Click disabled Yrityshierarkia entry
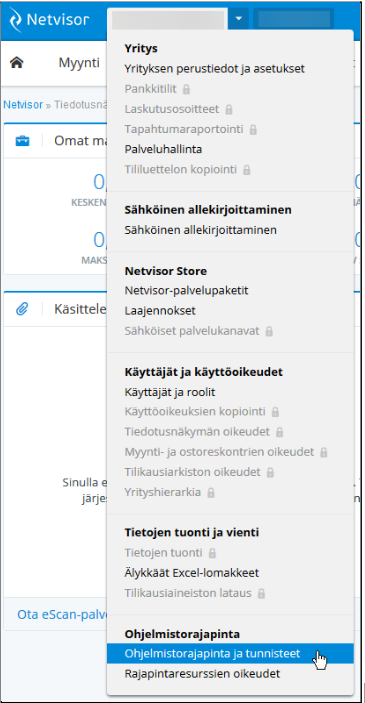The width and height of the screenshot is (365, 703). pos(163,492)
